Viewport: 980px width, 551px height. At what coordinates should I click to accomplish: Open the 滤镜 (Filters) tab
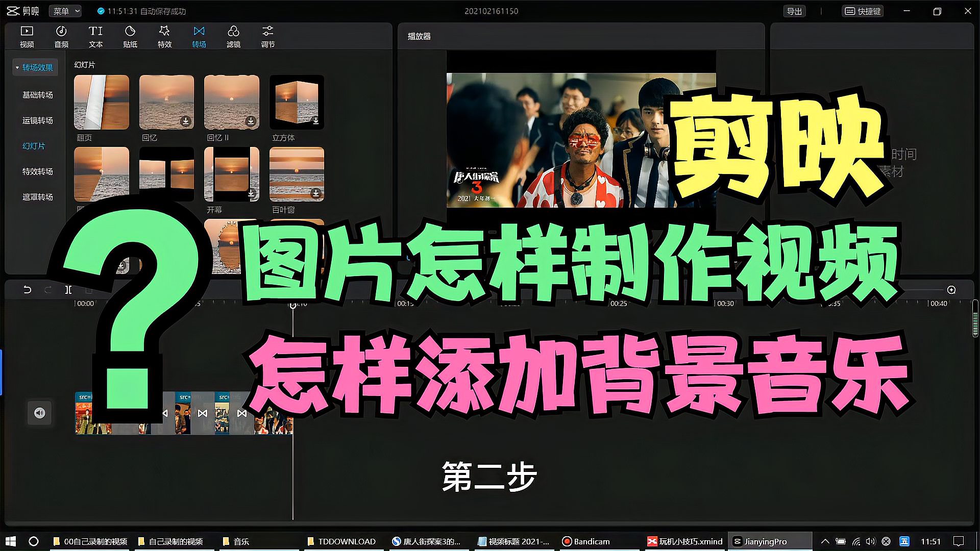tap(233, 37)
